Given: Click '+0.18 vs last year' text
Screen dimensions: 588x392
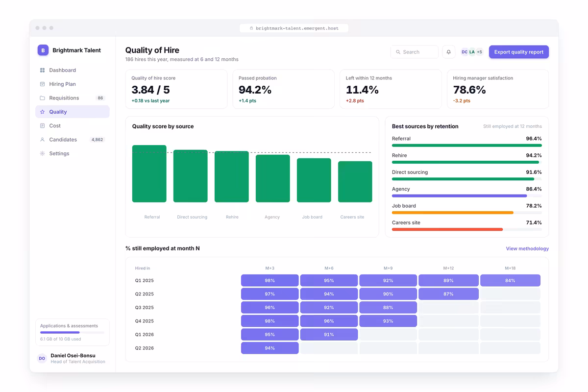Looking at the screenshot, I should coord(150,101).
